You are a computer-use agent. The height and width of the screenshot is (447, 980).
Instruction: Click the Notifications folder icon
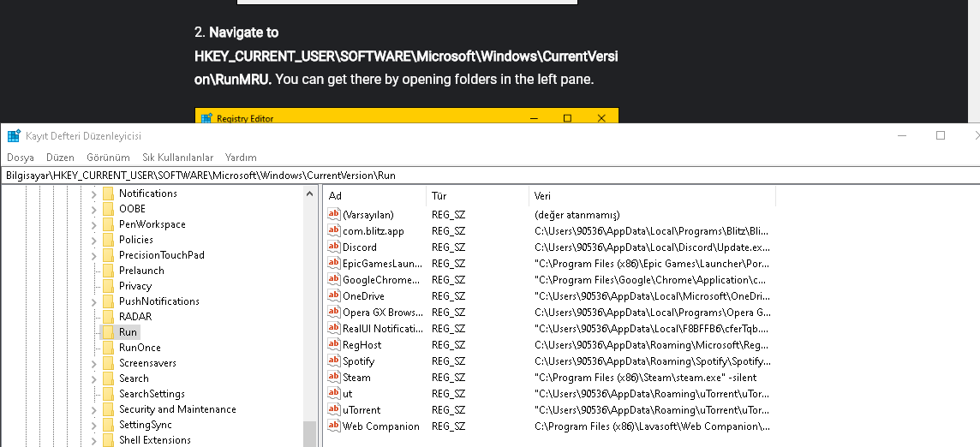108,194
